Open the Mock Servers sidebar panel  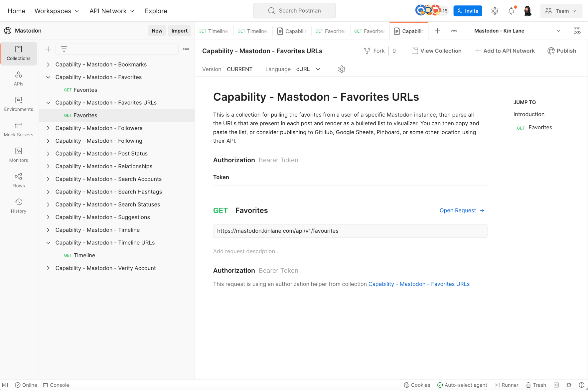click(19, 130)
